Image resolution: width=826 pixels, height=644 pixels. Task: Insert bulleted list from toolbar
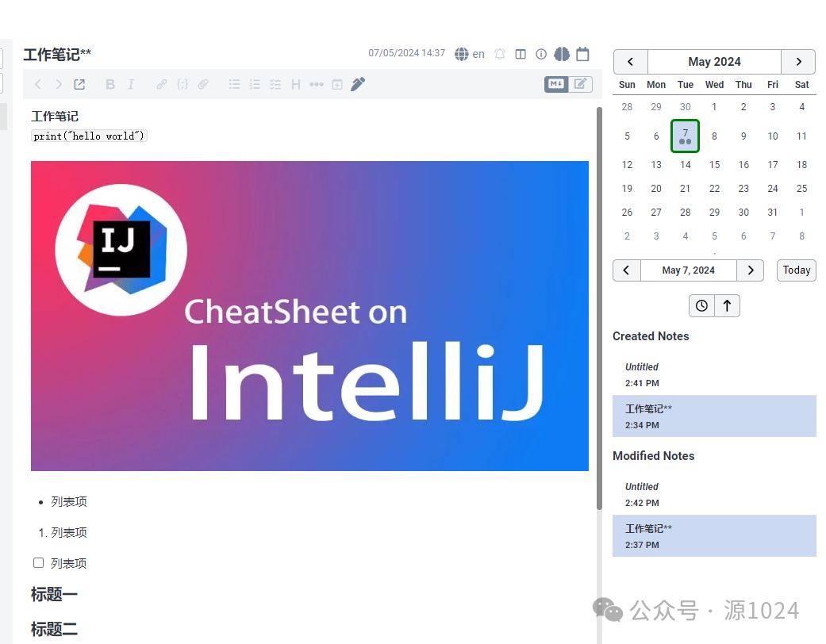(234, 84)
